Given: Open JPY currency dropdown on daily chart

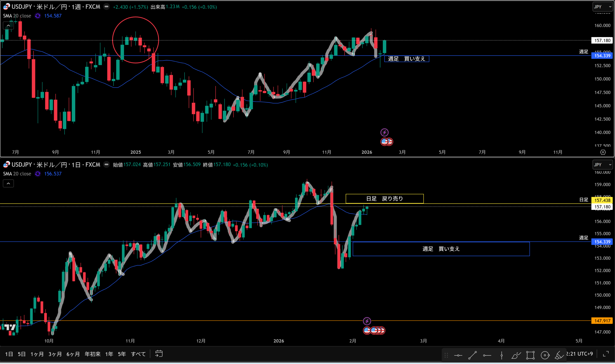Looking at the screenshot, I should pyautogui.click(x=602, y=165).
